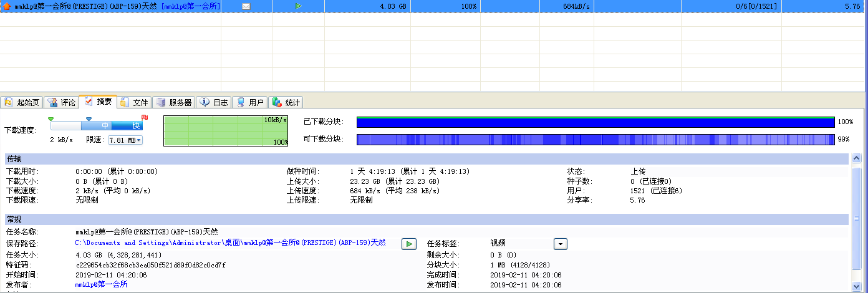Switch to the 用户 tab

[251, 102]
